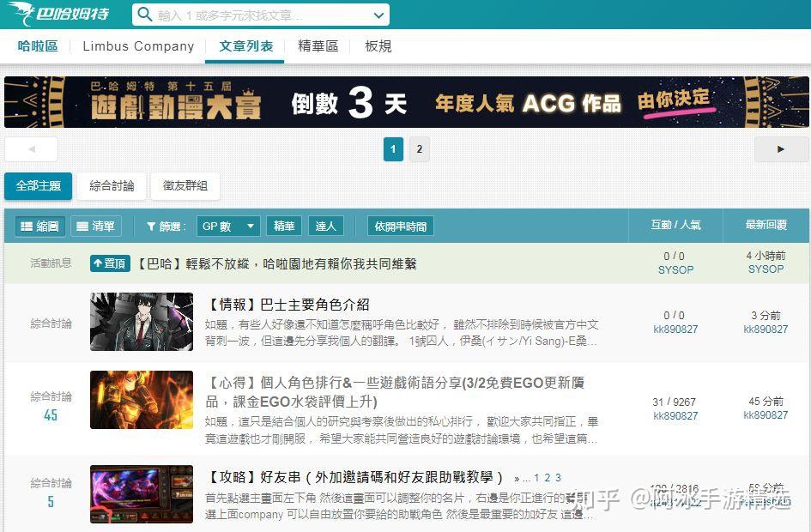The image size is (811, 532).
Task: Switch to 清單 list view
Action: tap(96, 226)
